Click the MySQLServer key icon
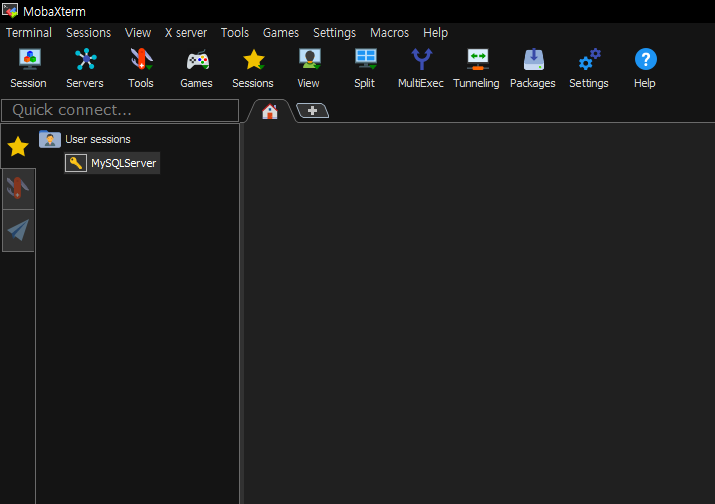Viewport: 715px width, 504px height. (x=76, y=163)
